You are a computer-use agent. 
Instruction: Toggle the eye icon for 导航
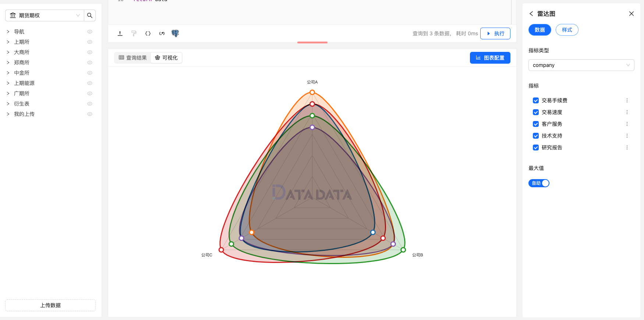(90, 32)
